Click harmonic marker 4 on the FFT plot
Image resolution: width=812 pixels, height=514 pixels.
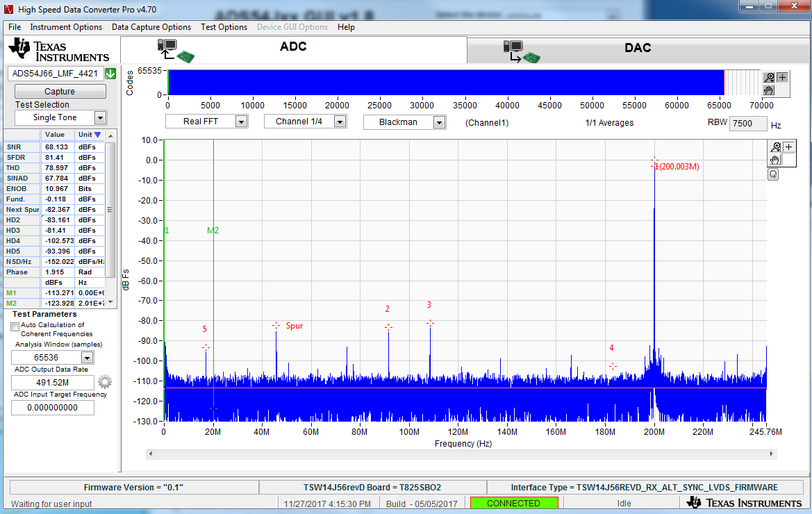[x=613, y=367]
